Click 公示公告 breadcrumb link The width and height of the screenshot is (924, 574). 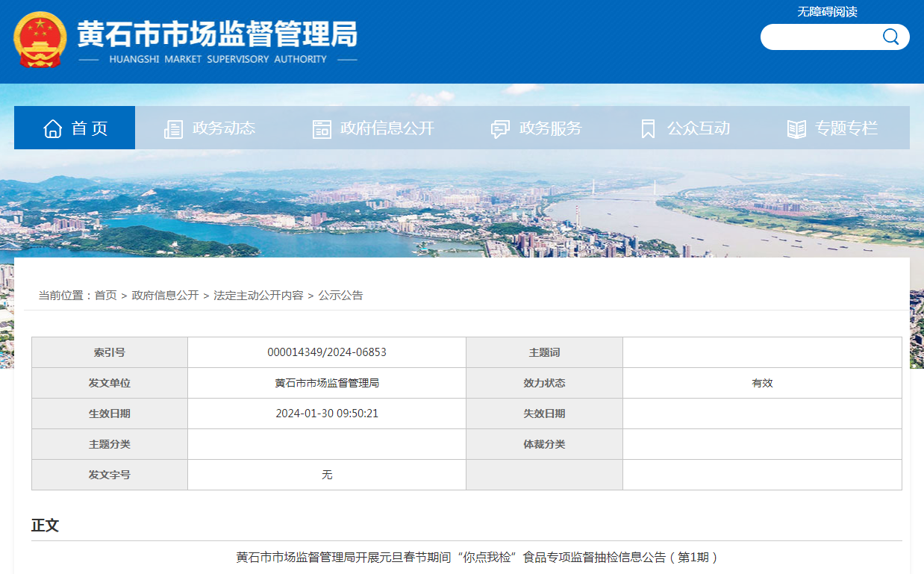point(340,296)
